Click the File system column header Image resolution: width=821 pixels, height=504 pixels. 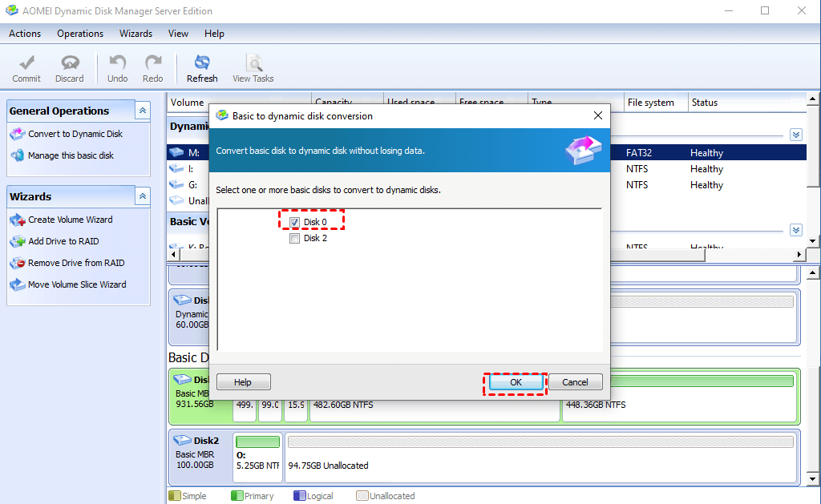pyautogui.click(x=656, y=103)
